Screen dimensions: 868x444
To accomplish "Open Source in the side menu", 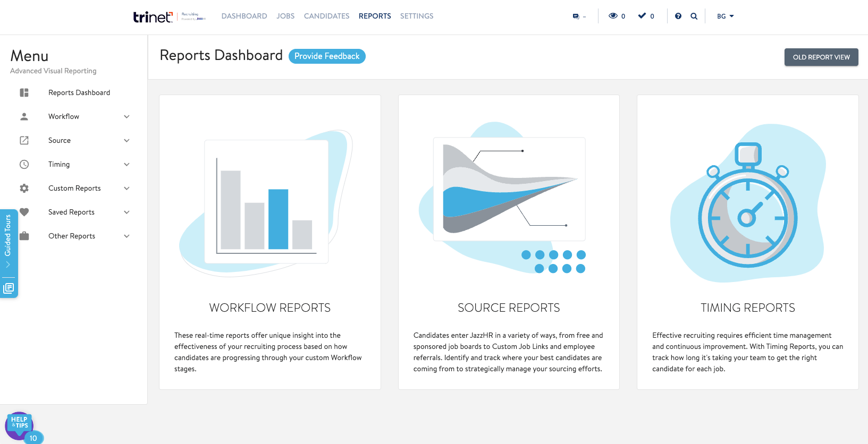I will pyautogui.click(x=60, y=140).
